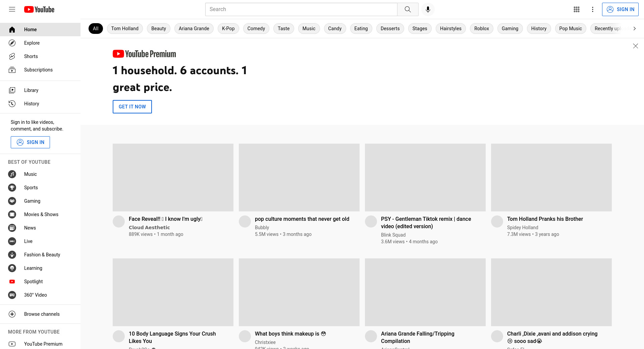The width and height of the screenshot is (644, 349).
Task: Filter by Eating chip
Action: coord(361,29)
